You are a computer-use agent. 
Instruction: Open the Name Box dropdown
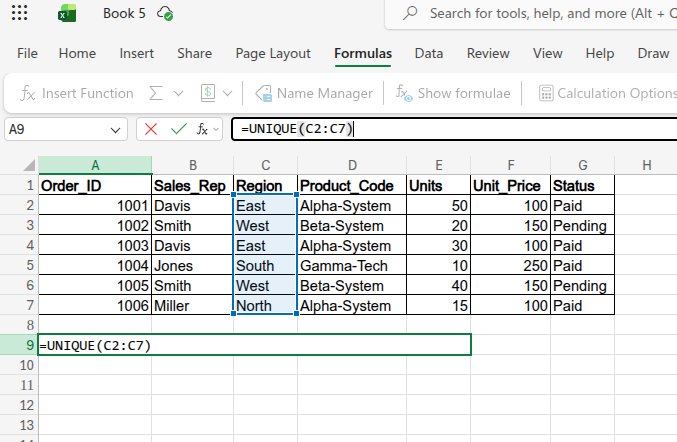point(116,129)
